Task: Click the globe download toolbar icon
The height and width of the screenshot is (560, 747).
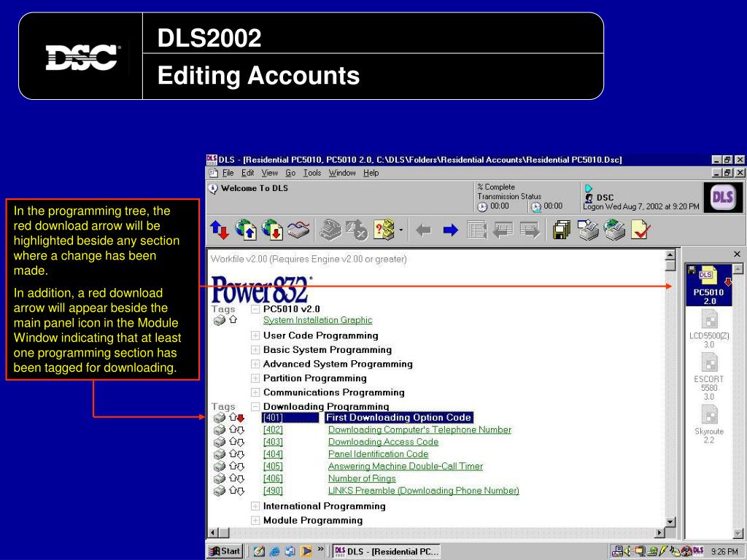Action: pyautogui.click(x=272, y=230)
